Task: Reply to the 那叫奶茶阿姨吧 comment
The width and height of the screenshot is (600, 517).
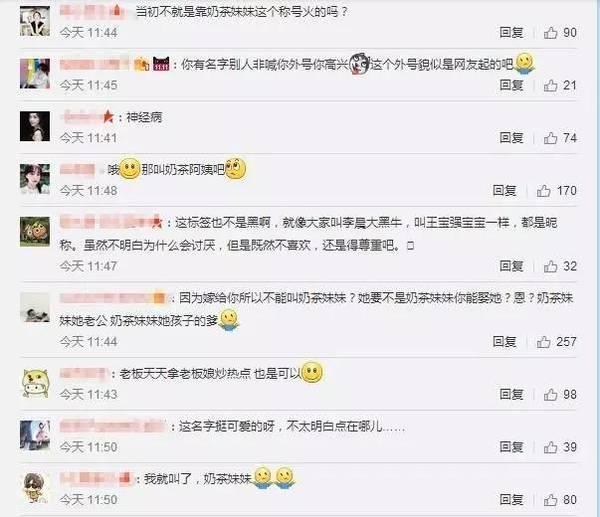Action: point(505,191)
